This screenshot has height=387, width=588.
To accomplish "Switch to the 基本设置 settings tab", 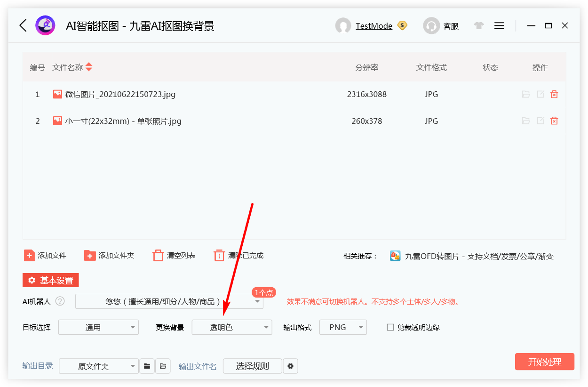I will coord(50,280).
